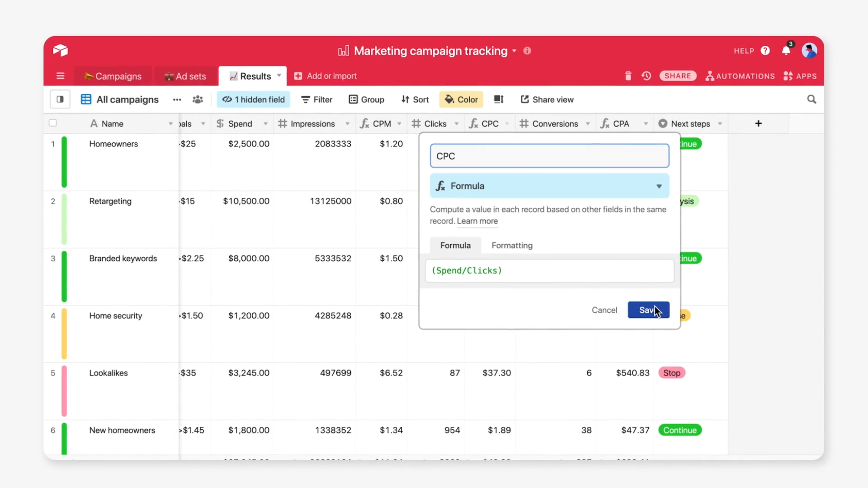This screenshot has height=488, width=868.
Task: Click the formula function icon in toolbar
Action: [474, 123]
